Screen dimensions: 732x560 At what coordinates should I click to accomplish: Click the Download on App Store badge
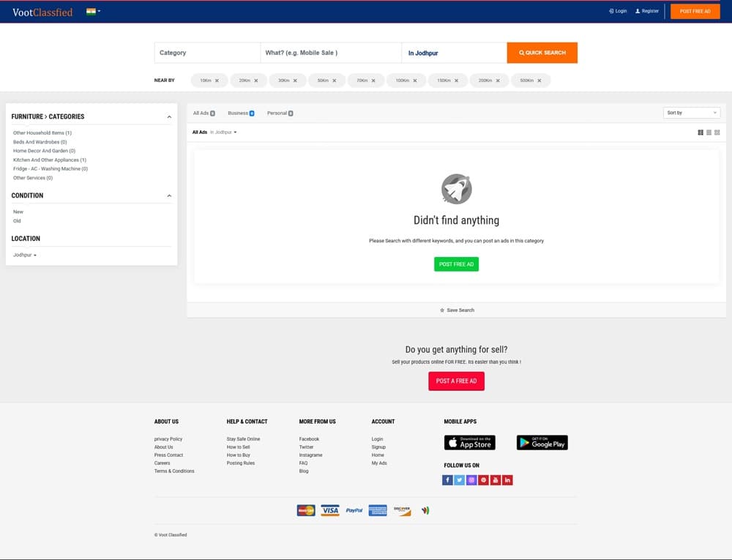tap(469, 443)
